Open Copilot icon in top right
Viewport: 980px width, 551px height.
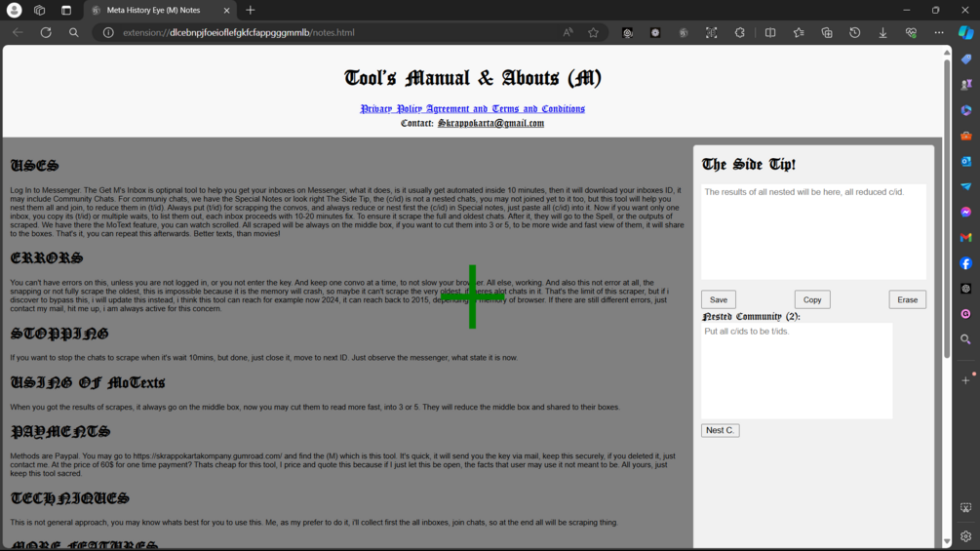[965, 32]
